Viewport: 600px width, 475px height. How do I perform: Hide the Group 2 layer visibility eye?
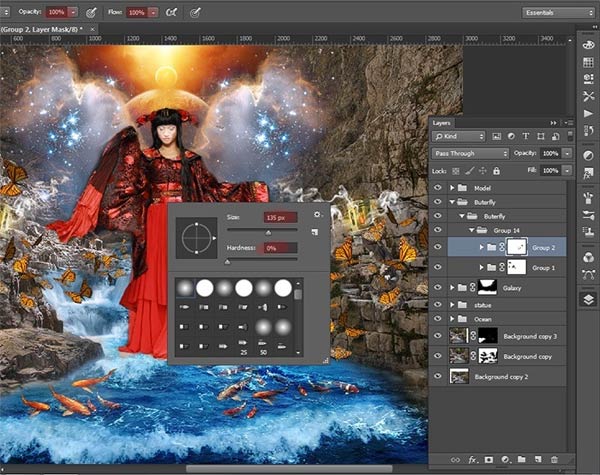[437, 247]
